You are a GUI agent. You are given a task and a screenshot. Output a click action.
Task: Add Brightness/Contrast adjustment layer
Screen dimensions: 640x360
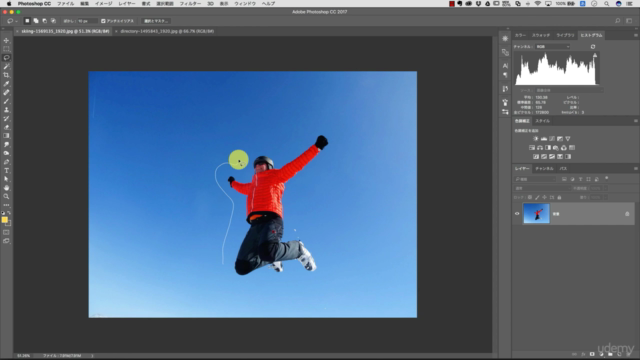tap(536, 139)
